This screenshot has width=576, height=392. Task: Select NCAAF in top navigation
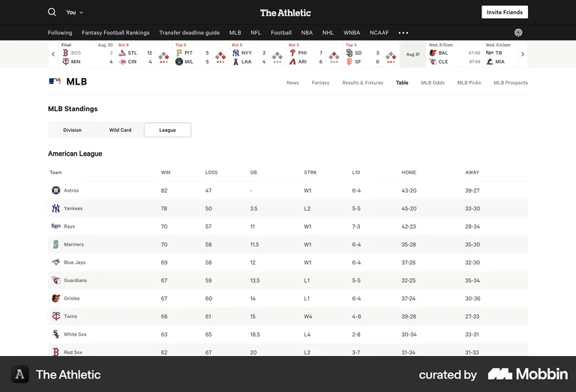tap(379, 33)
